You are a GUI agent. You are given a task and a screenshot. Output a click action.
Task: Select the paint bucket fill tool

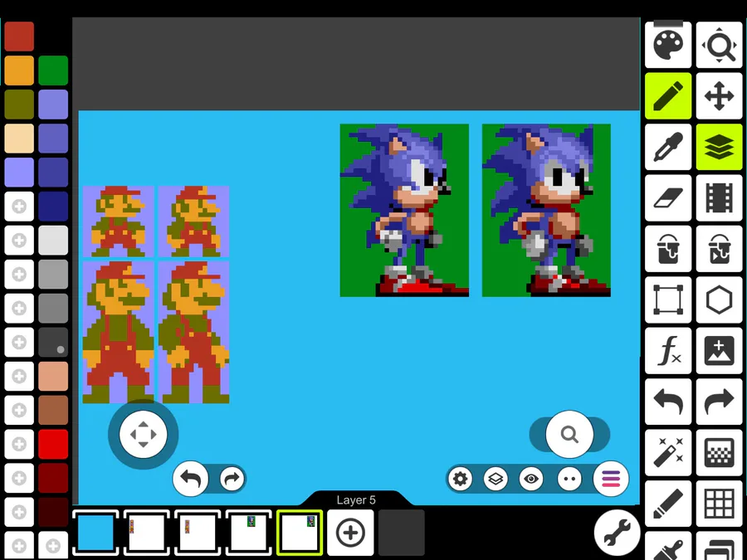[x=668, y=249]
